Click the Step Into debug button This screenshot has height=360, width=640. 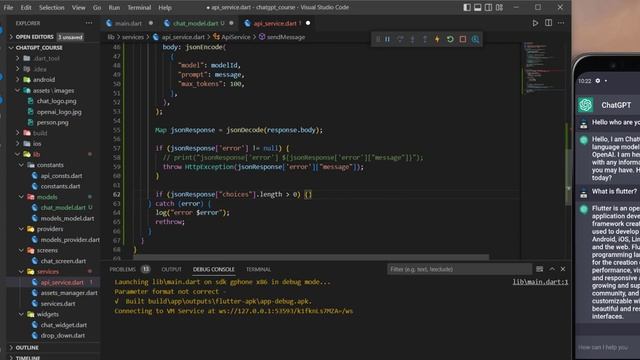click(x=413, y=39)
